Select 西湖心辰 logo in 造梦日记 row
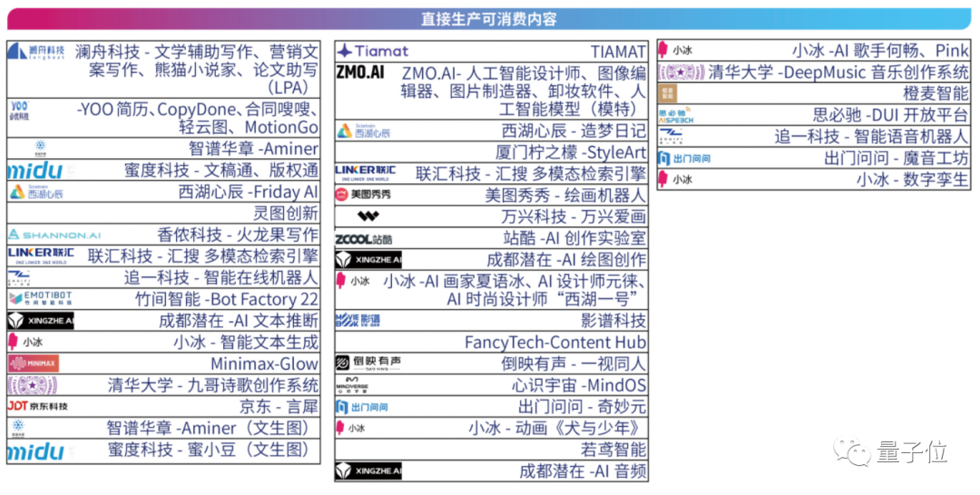 coord(364,131)
